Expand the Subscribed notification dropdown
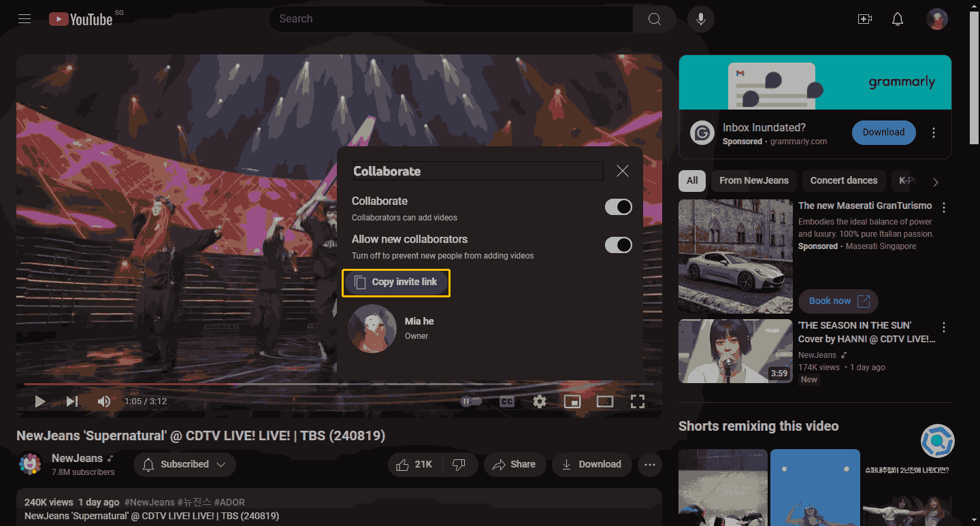The width and height of the screenshot is (980, 526). 184,465
